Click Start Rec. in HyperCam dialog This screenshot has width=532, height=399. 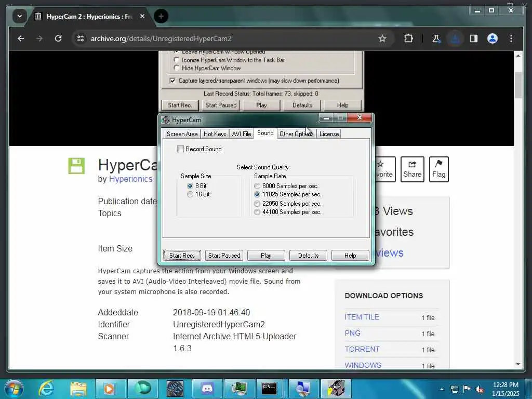(182, 256)
